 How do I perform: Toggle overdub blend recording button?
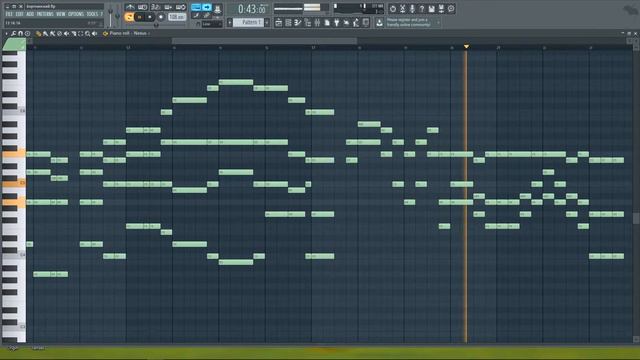click(168, 7)
